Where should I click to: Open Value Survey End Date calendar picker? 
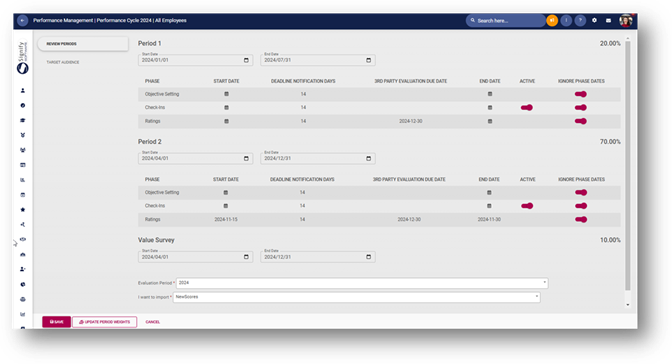[369, 257]
